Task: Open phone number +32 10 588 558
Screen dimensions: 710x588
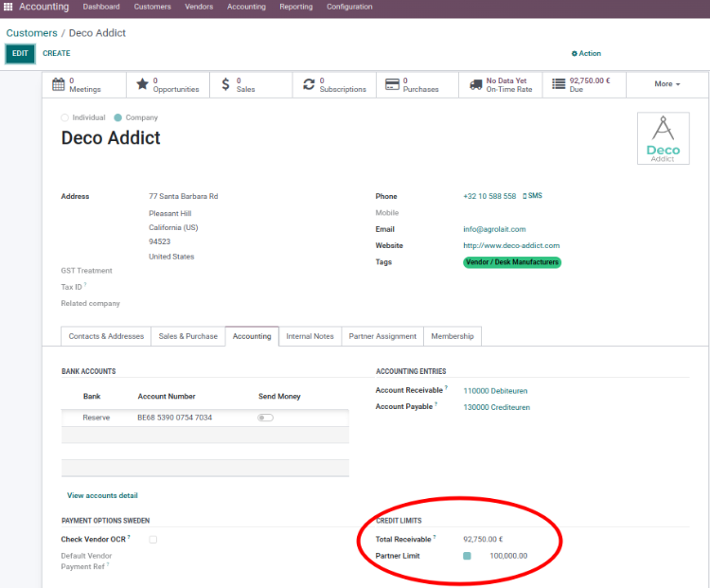Action: (x=489, y=196)
